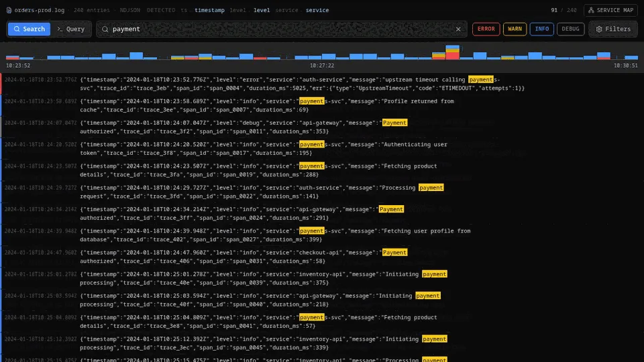Click the 2024-01-18T10:23:52.776Z row timestamp
Image resolution: width=644 pixels, height=362 pixels.
tap(41, 80)
